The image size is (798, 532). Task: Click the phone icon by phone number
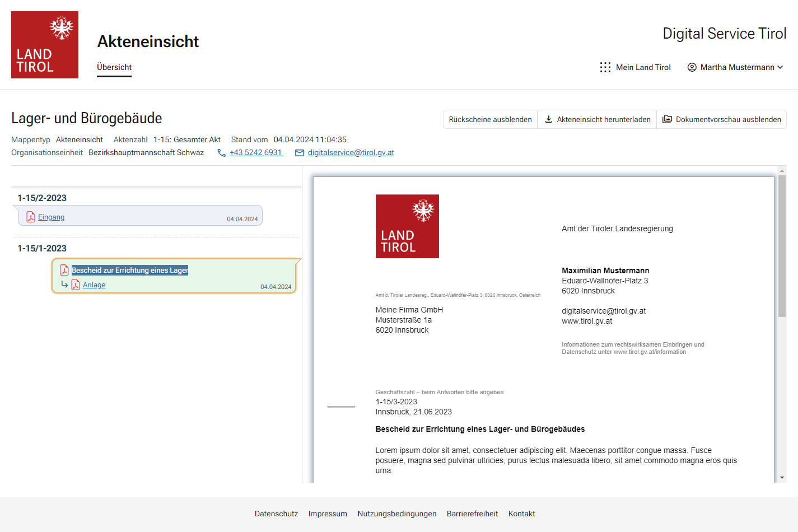tap(222, 153)
